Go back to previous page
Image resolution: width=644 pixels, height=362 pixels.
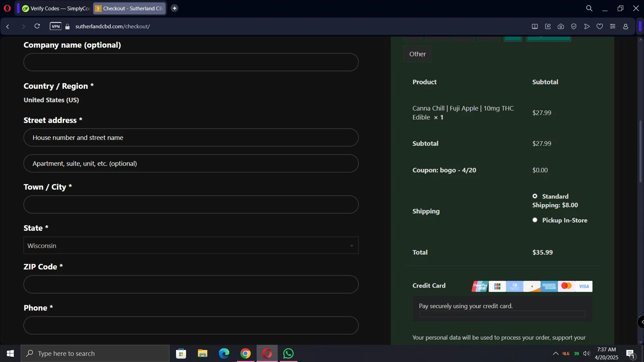[8, 26]
